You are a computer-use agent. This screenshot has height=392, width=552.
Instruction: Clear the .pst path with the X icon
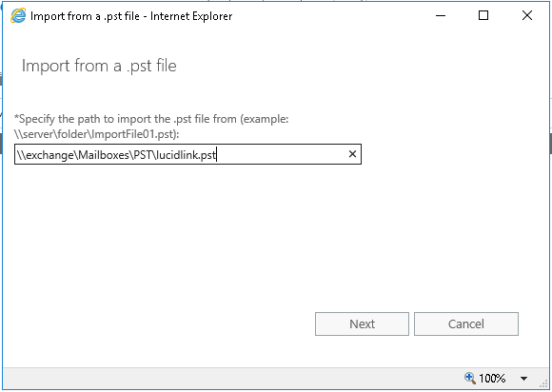(352, 154)
